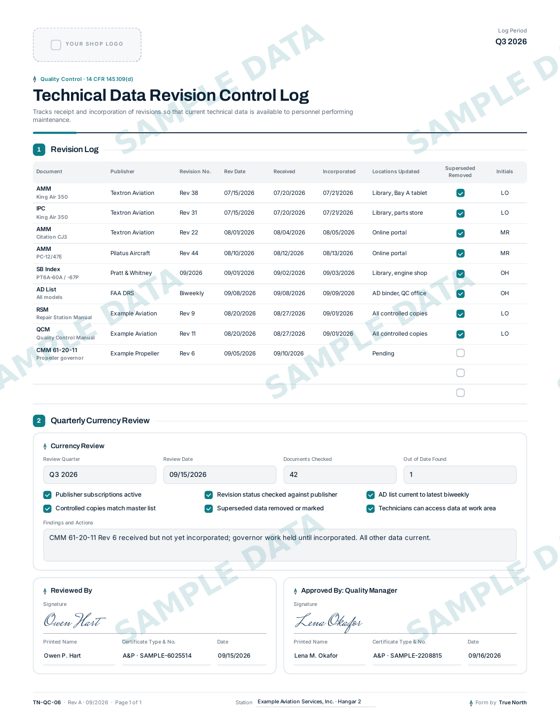Toggle Superseded data removed or marked
The width and height of the screenshot is (560, 725).
tap(209, 509)
